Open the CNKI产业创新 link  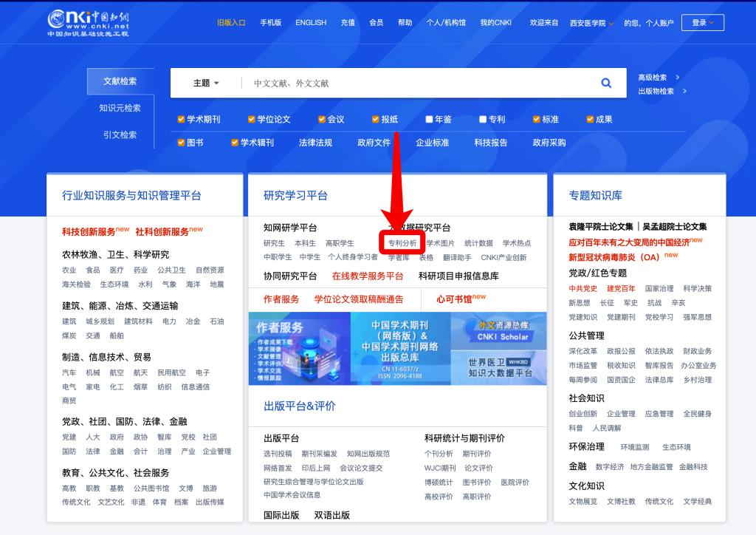click(504, 258)
